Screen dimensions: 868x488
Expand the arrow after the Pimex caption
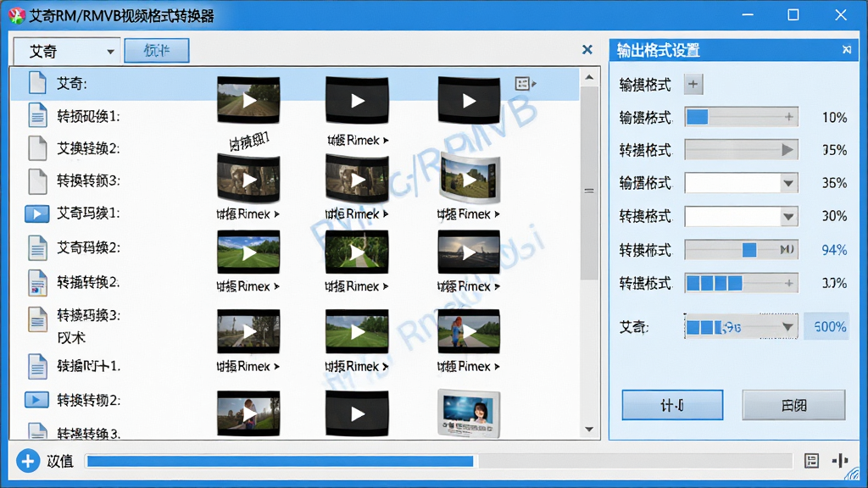tap(497, 366)
